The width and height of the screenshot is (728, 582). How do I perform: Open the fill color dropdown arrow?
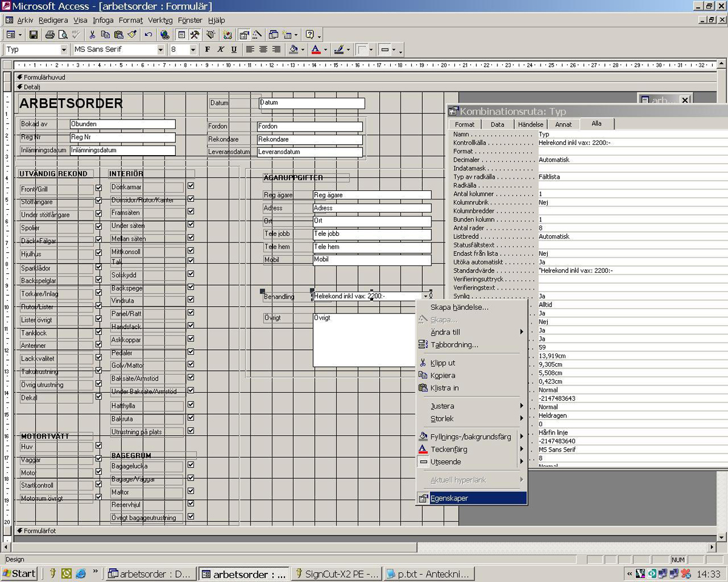click(x=303, y=50)
